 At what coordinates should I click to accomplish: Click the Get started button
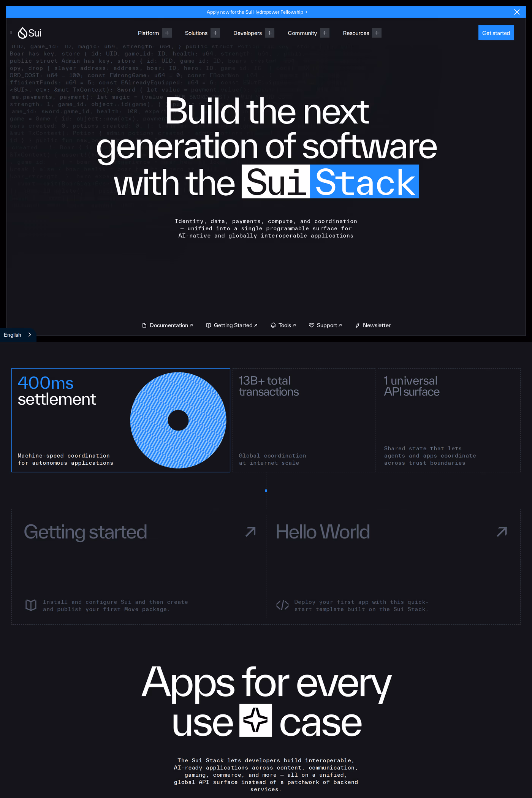click(x=496, y=33)
